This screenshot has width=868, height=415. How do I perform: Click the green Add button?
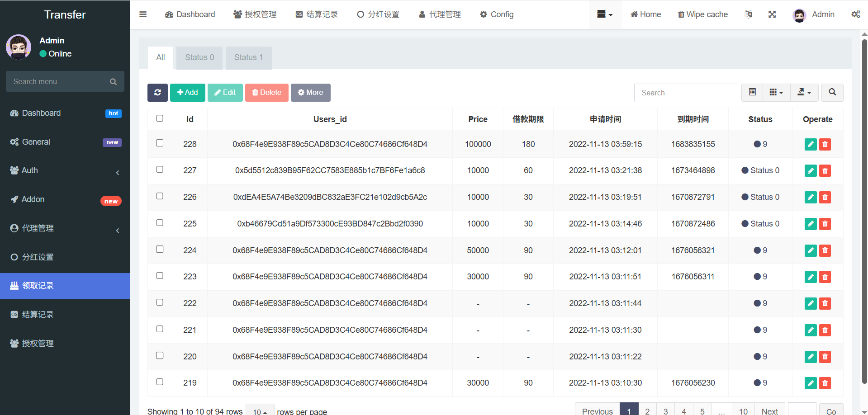(x=188, y=93)
